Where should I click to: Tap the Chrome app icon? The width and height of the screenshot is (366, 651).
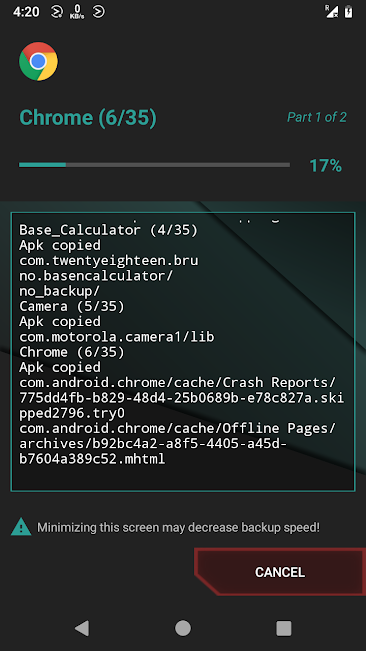(x=38, y=61)
